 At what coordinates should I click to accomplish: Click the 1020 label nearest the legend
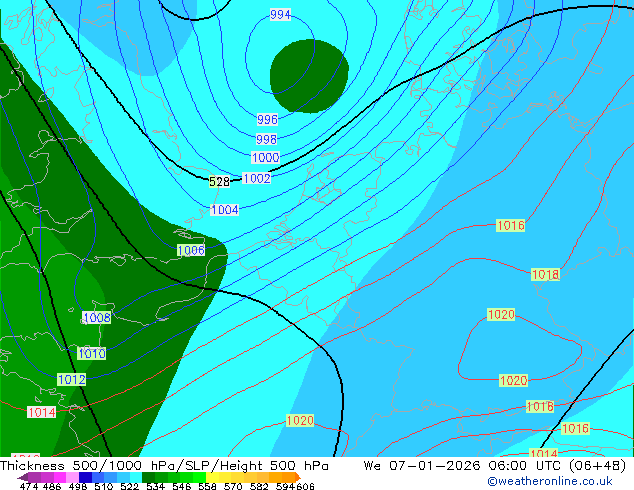coord(300,421)
